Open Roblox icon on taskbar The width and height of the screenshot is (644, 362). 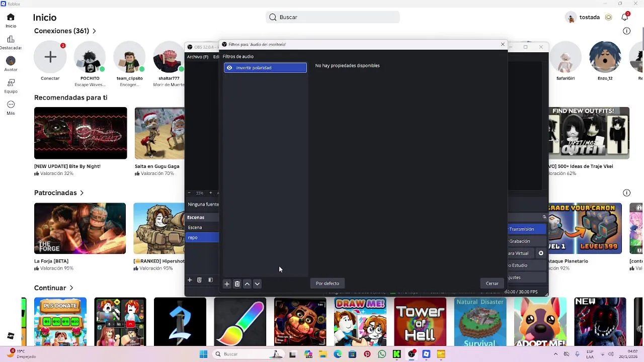[x=426, y=354]
